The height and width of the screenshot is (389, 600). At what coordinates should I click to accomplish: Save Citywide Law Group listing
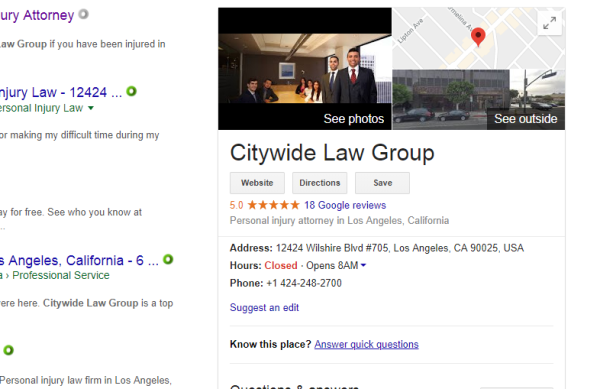pos(382,183)
